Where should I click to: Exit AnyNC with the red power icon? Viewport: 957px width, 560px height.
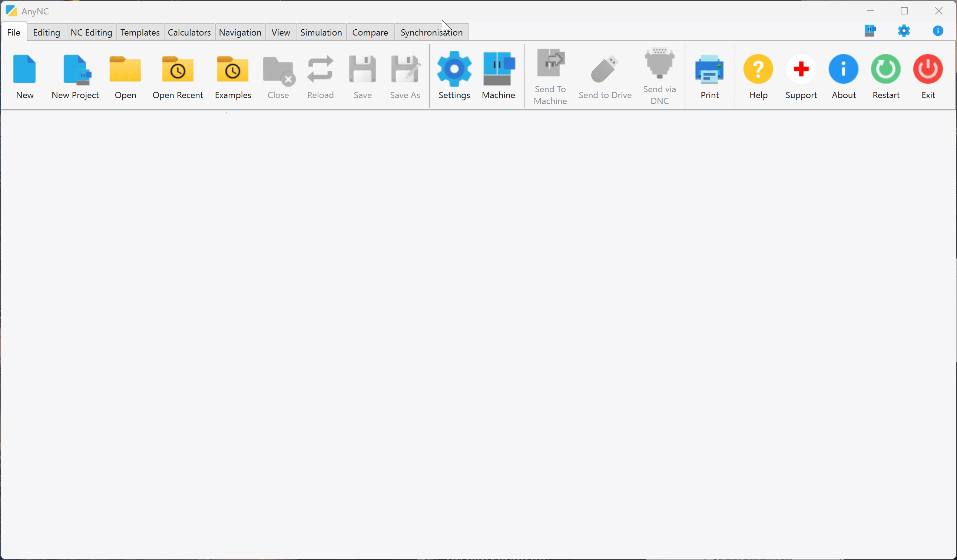click(x=928, y=69)
